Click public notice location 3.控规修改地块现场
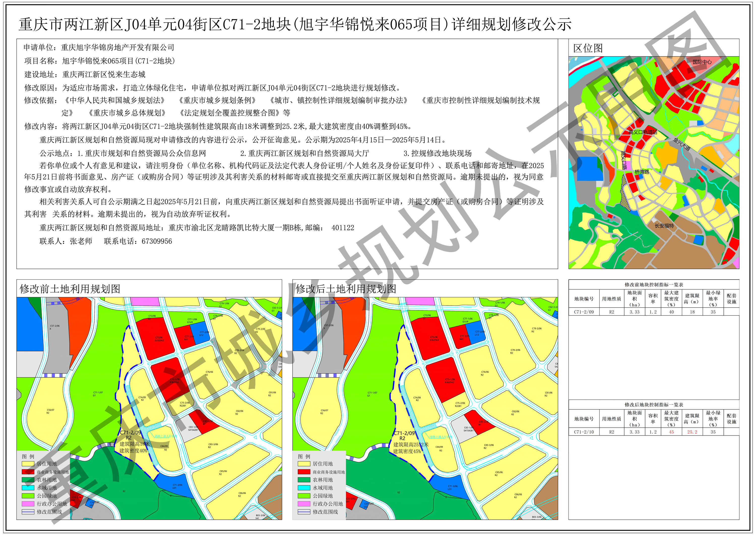This screenshot has width=756, height=535. 437,154
